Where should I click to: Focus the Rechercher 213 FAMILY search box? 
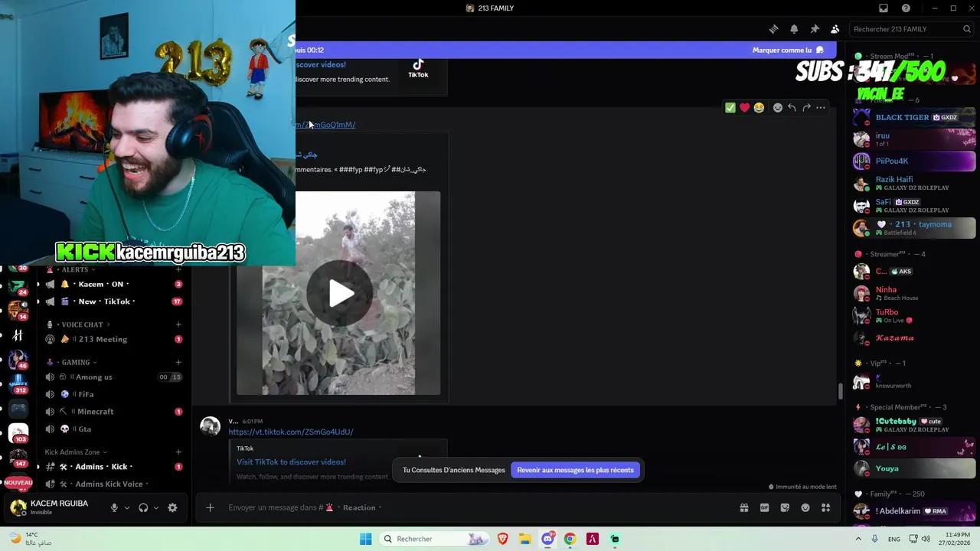click(x=911, y=29)
